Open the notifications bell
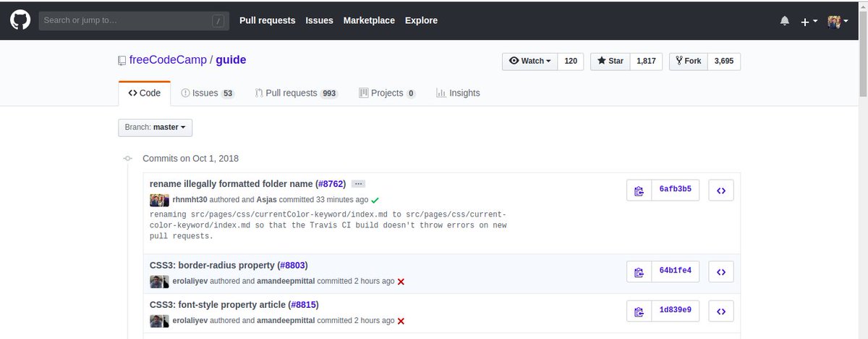 [785, 21]
